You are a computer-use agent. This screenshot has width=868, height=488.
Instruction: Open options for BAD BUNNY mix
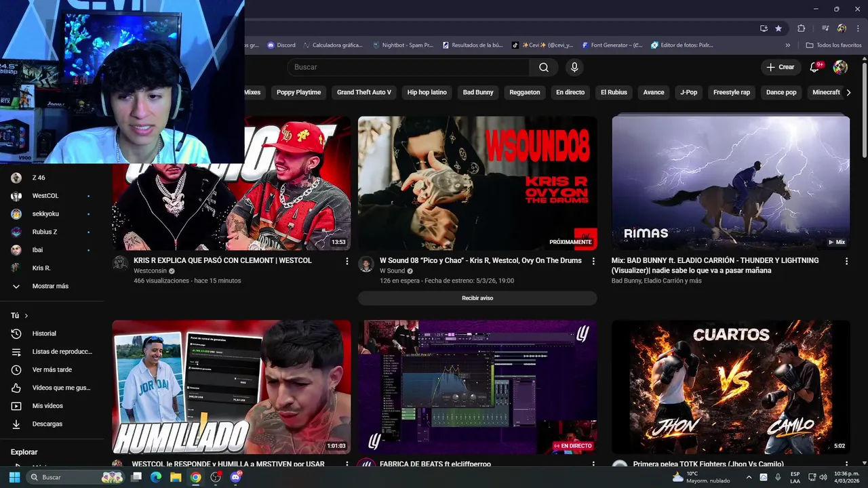(846, 261)
